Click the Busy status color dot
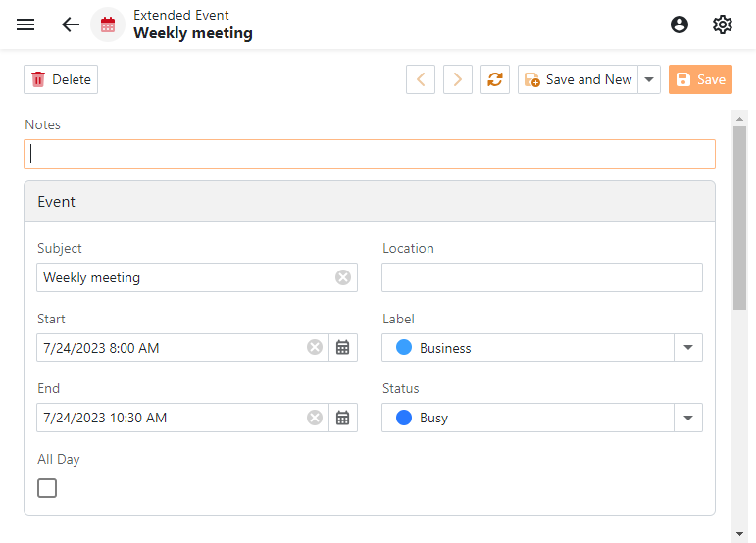Image resolution: width=756 pixels, height=543 pixels. point(404,418)
